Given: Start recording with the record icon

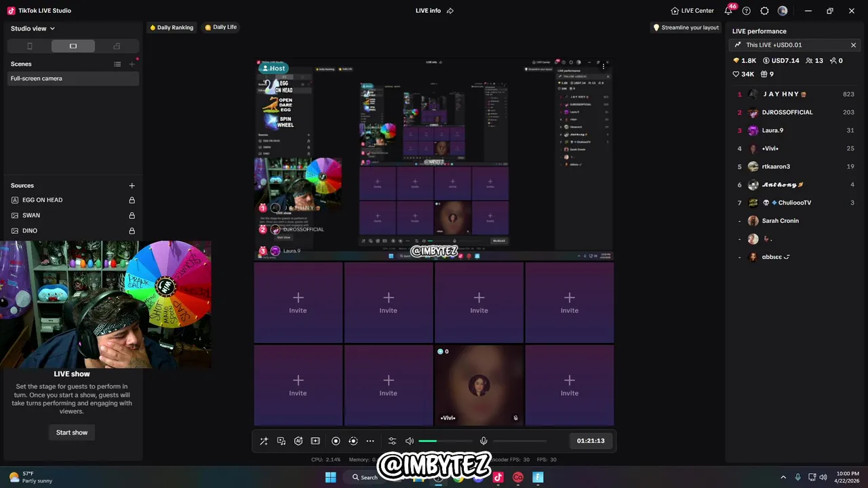Looking at the screenshot, I should pos(336,441).
